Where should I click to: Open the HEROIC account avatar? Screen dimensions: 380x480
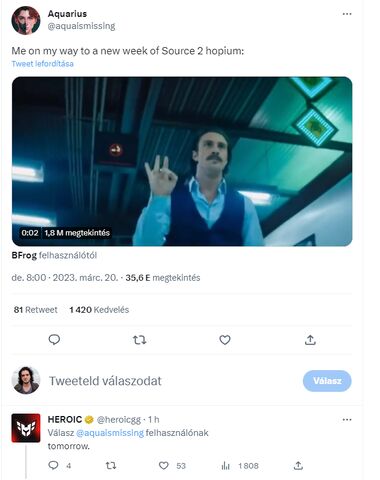[26, 428]
